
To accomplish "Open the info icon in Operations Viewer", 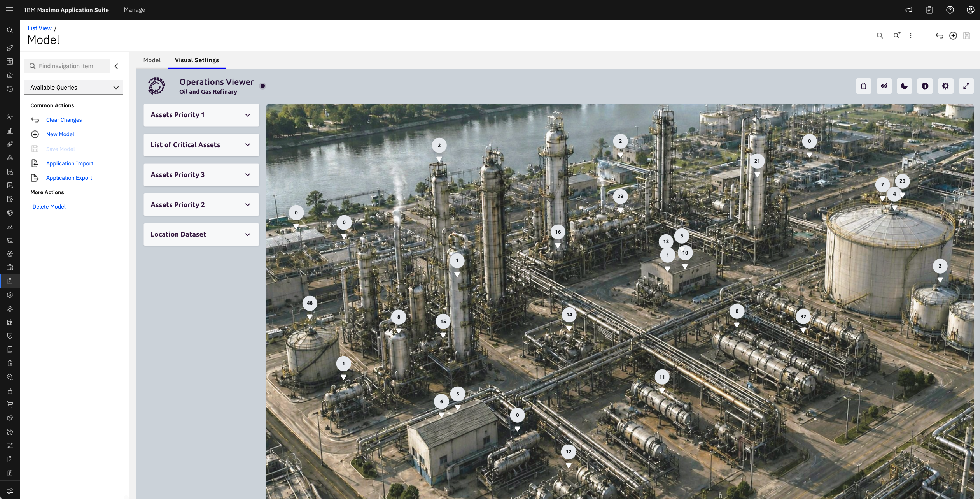I will point(925,86).
